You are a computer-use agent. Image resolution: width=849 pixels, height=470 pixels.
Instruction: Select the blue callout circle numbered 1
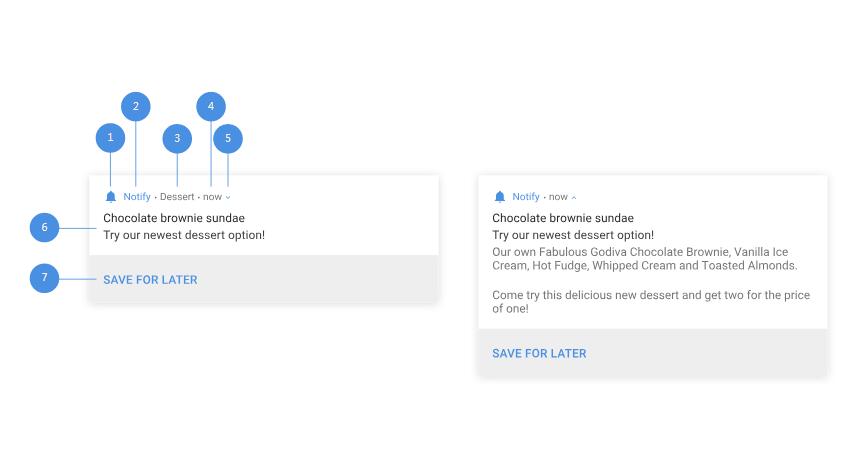click(110, 138)
